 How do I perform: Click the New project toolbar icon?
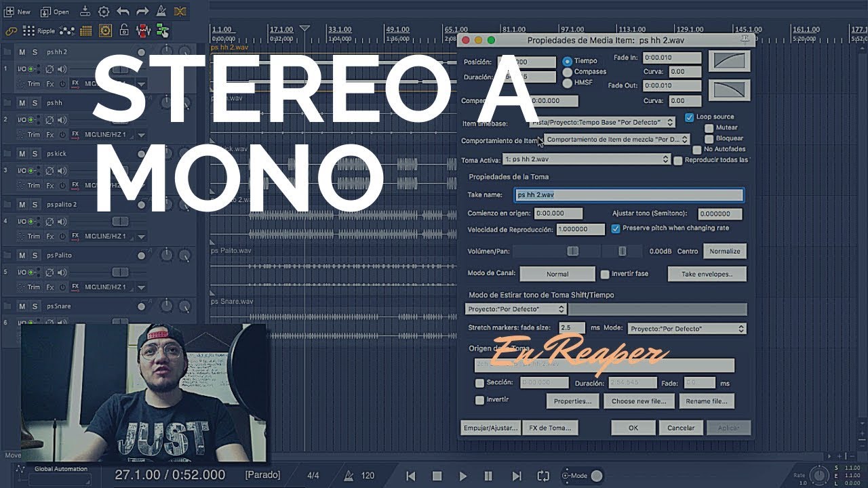coord(18,12)
